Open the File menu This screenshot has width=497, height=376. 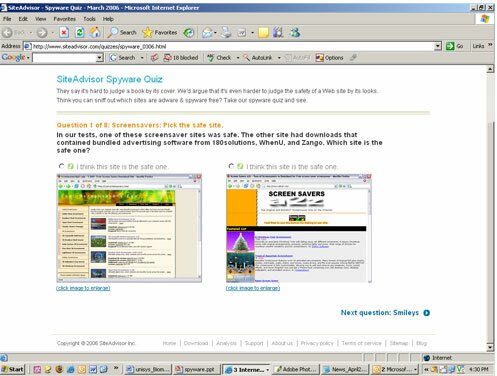[7, 19]
